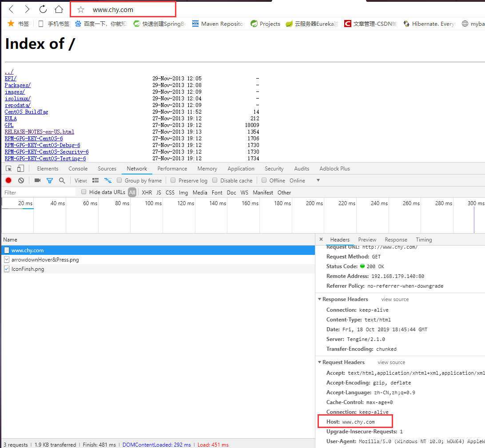Viewport: 485px width, 448px height.
Task: Filter requests by Img
Action: click(183, 192)
